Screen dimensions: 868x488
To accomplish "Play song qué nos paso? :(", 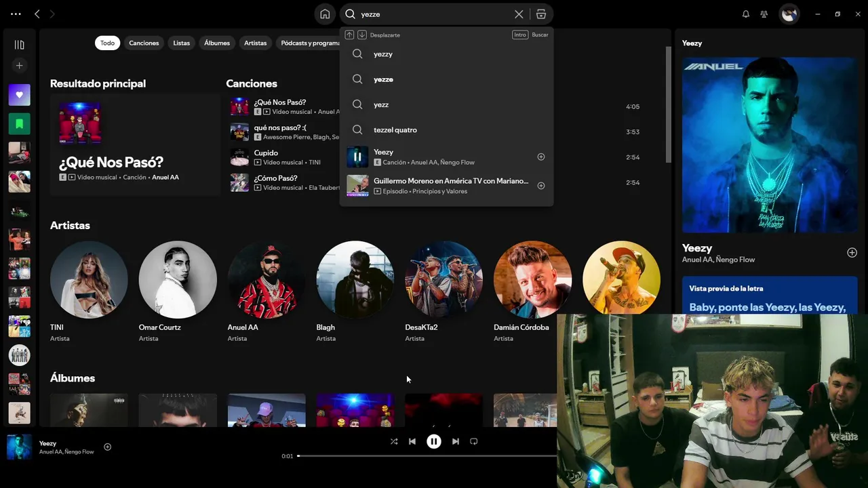I will (239, 131).
